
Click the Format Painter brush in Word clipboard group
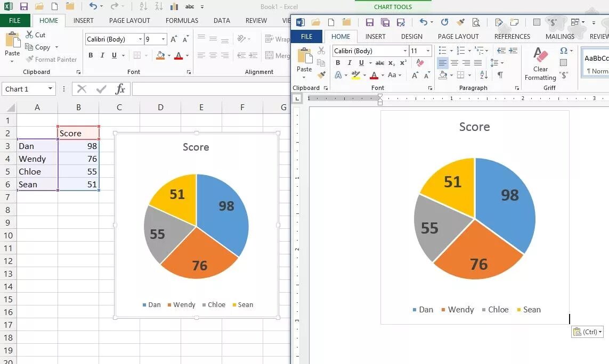click(x=321, y=75)
